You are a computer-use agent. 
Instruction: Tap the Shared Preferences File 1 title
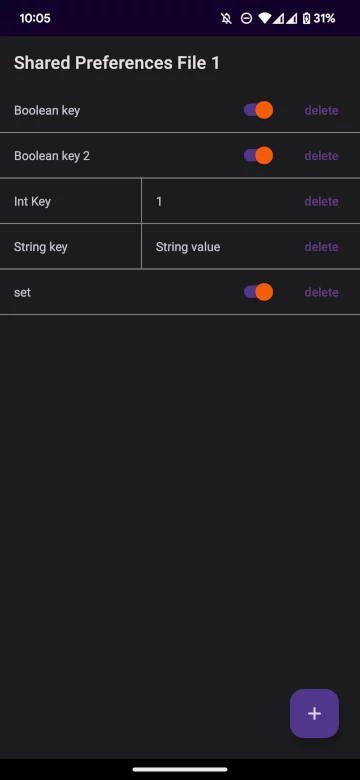click(117, 63)
